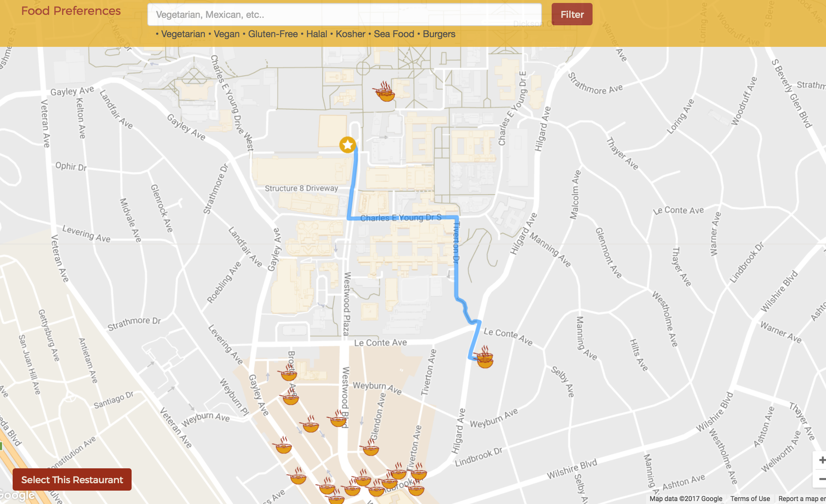Choose the Sea Food preference suggestion
This screenshot has height=504, width=826.
(x=394, y=34)
